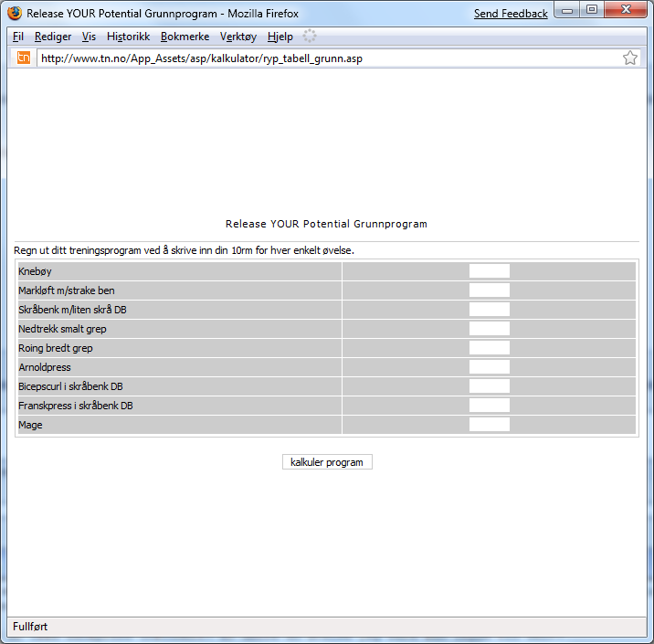654x644 pixels.
Task: Click the Nedtrekk smalt grep input field
Action: [490, 328]
